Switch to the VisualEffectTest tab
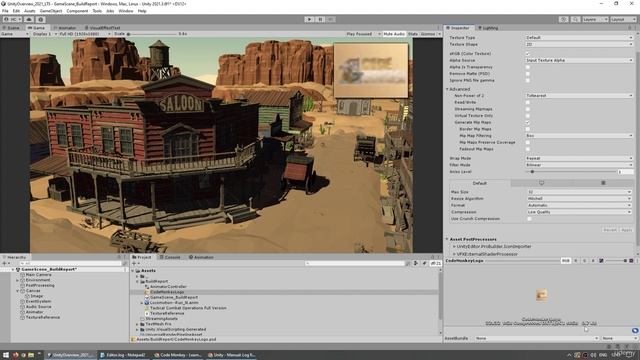The image size is (640, 360). (102, 28)
